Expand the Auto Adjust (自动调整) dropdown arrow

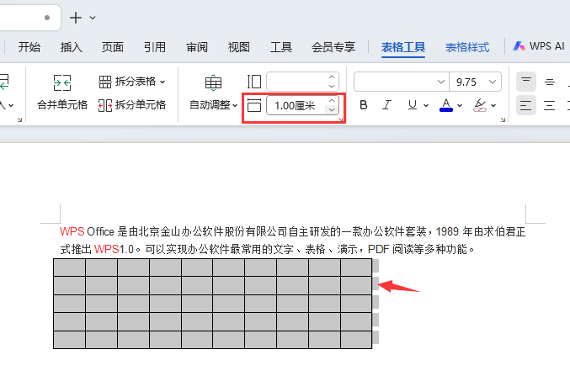click(x=235, y=106)
